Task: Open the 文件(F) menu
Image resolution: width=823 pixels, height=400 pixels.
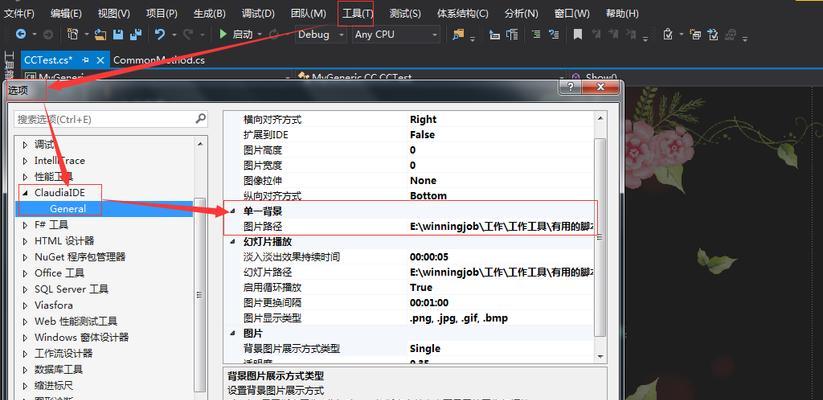Action: [x=19, y=14]
